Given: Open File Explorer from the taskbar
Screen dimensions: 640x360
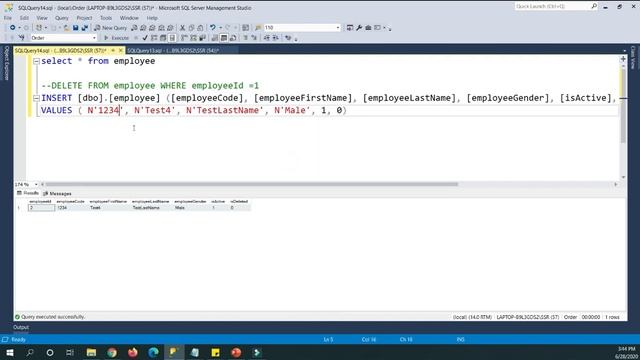Looking at the screenshot, I should click(91, 352).
